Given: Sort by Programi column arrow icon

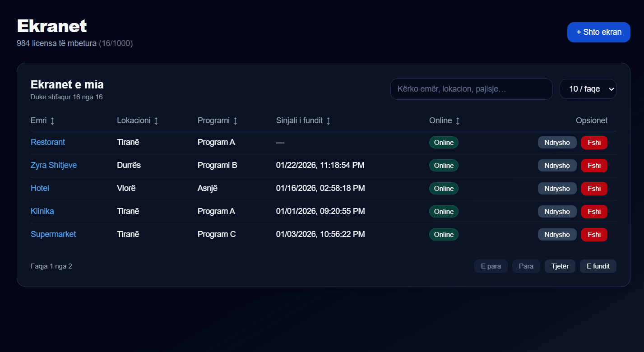Looking at the screenshot, I should click(235, 121).
